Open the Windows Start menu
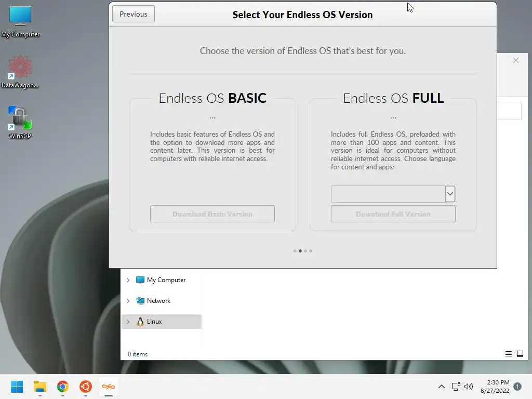The width and height of the screenshot is (532, 399). click(17, 387)
